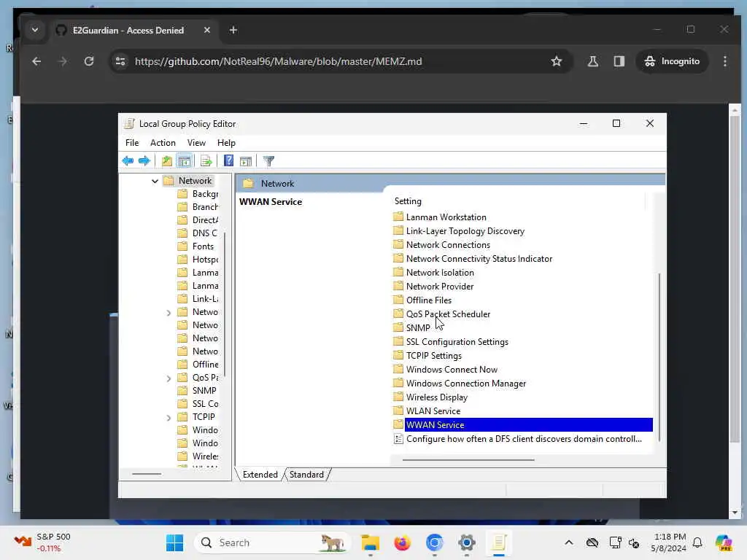Open the Action menu
747x560 pixels.
[x=163, y=143]
